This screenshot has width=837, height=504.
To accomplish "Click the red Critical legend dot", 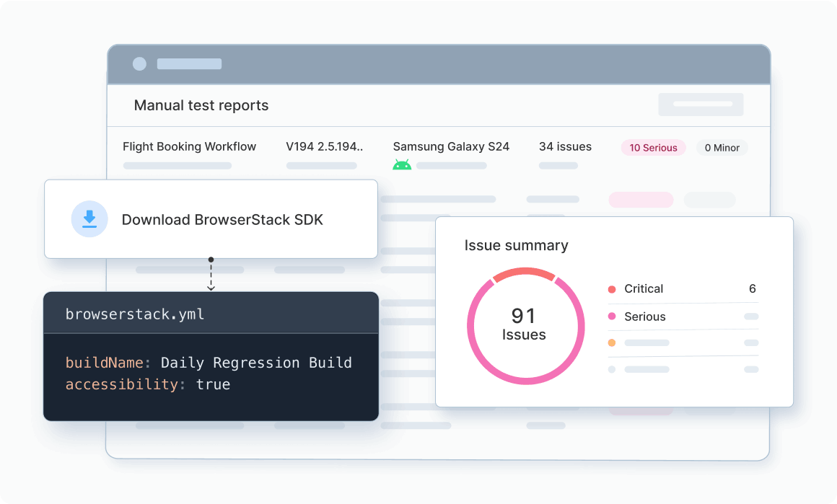I will pyautogui.click(x=612, y=289).
